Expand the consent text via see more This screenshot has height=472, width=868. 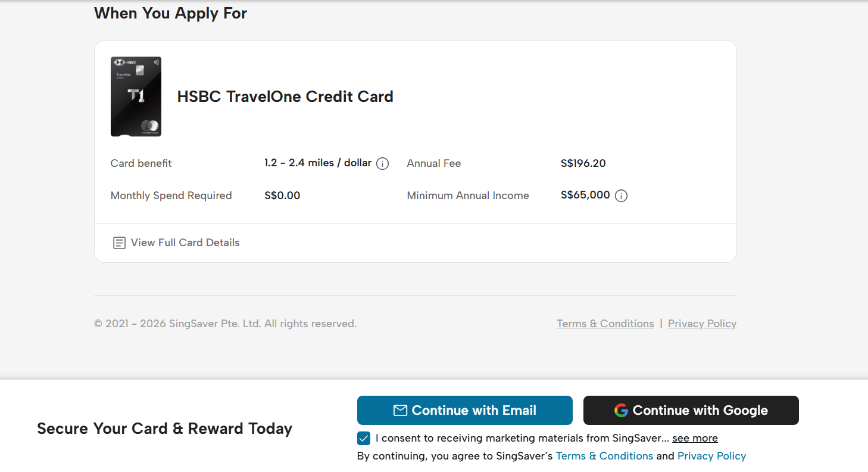(695, 438)
